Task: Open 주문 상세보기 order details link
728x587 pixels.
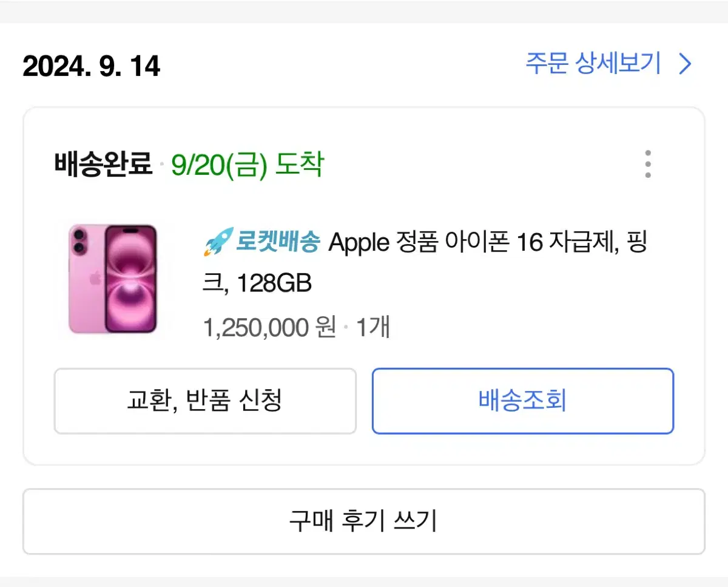Action: 593,64
